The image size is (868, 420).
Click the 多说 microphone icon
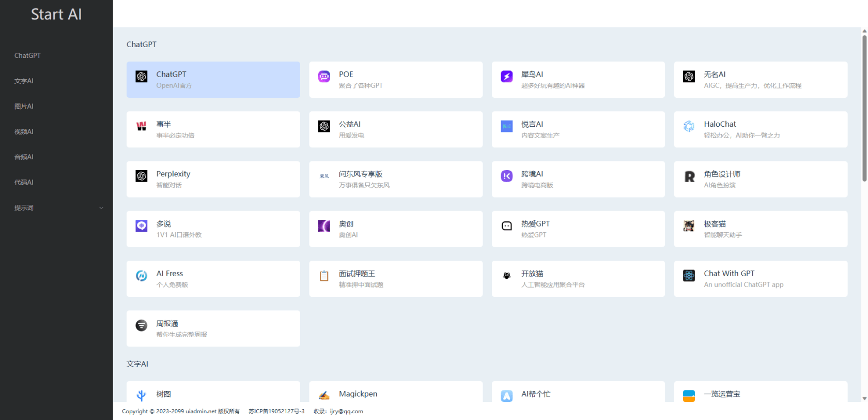click(x=142, y=226)
